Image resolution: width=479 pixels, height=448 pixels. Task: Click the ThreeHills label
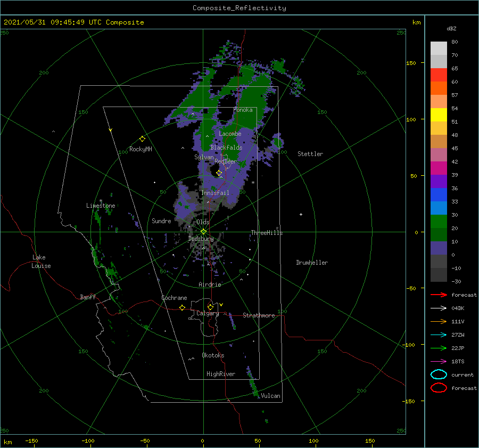tap(267, 233)
